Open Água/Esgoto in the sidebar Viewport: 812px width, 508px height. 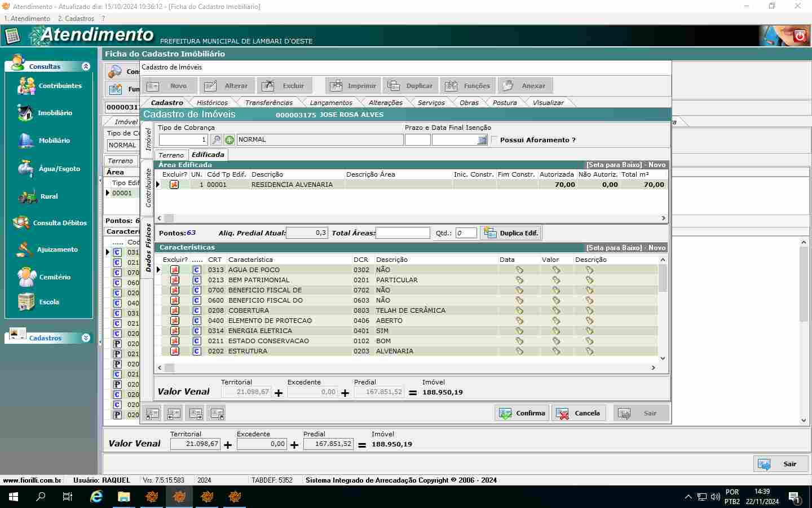[x=26, y=169]
